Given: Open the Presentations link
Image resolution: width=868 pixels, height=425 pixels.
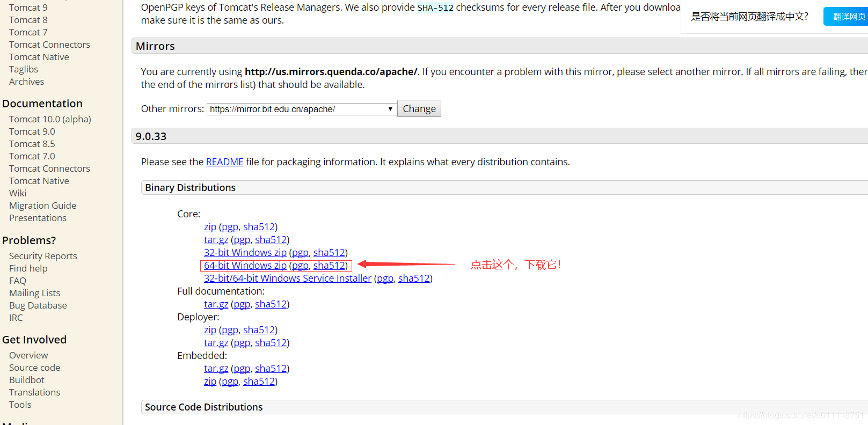Looking at the screenshot, I should [38, 218].
